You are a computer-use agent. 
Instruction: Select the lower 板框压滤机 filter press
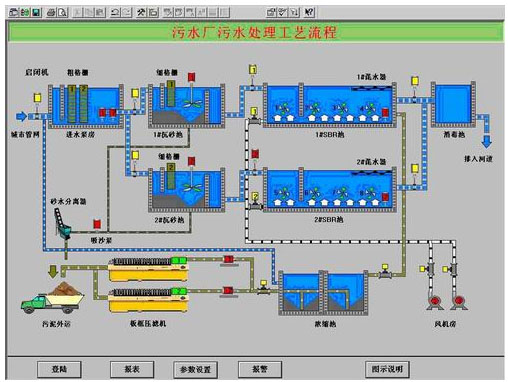pyautogui.click(x=148, y=300)
